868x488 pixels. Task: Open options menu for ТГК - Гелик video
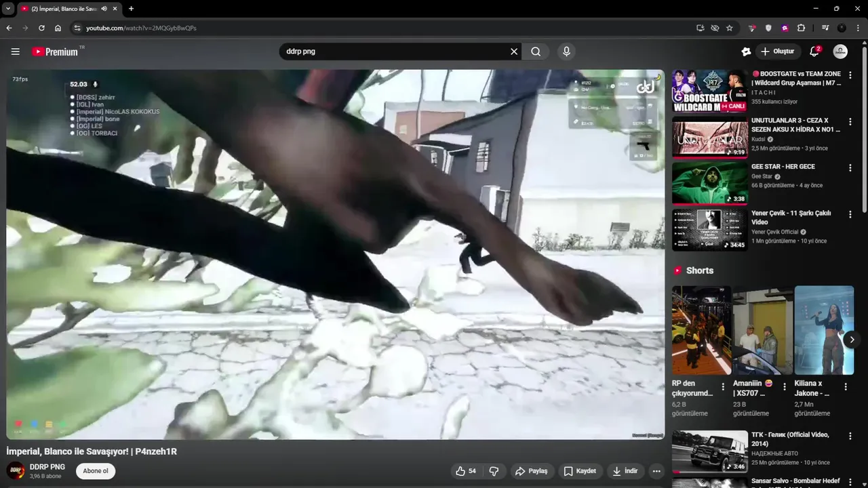850,436
